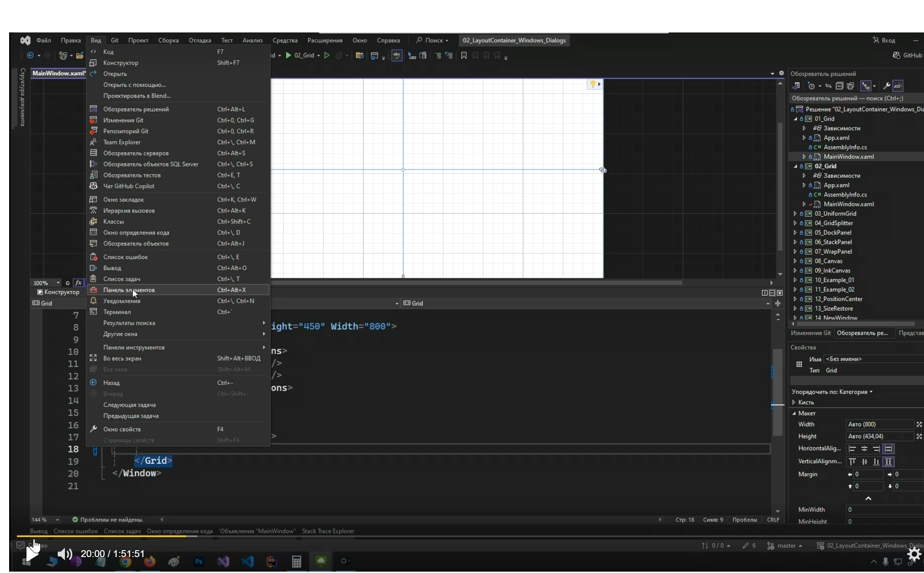Click the GitHub button in the top right
The height and width of the screenshot is (573, 924).
pos(907,55)
